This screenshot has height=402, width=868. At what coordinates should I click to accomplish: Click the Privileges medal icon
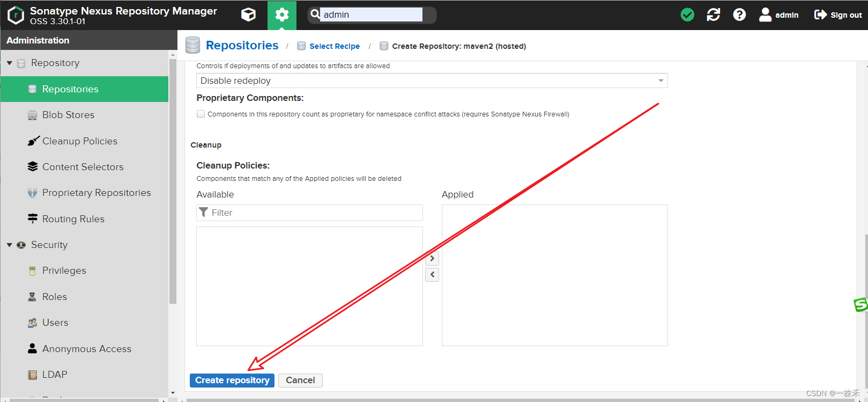[x=32, y=271]
